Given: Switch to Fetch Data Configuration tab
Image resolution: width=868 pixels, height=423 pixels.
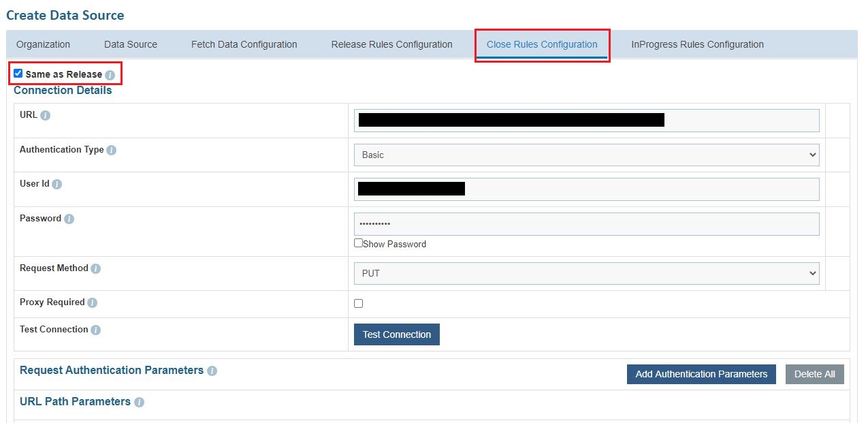Looking at the screenshot, I should tap(244, 44).
